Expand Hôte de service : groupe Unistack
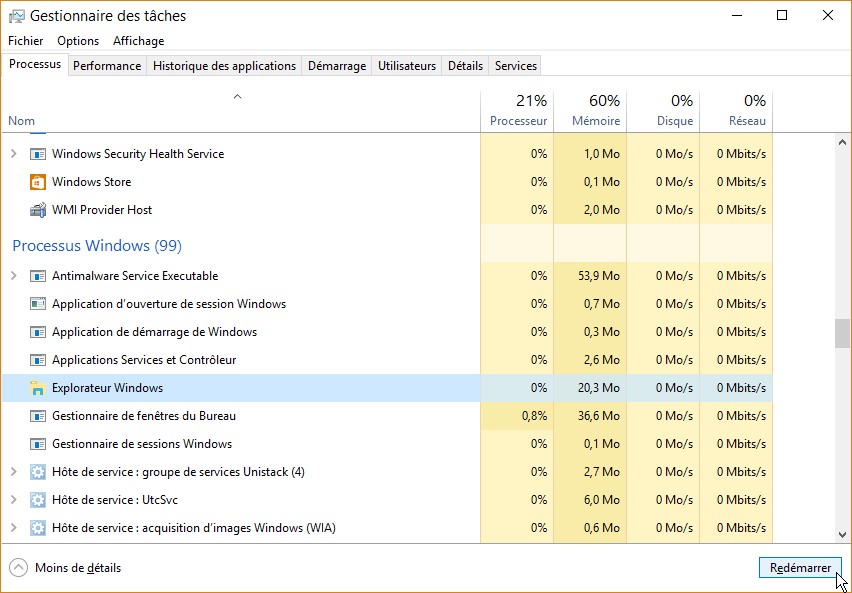 click(14, 472)
